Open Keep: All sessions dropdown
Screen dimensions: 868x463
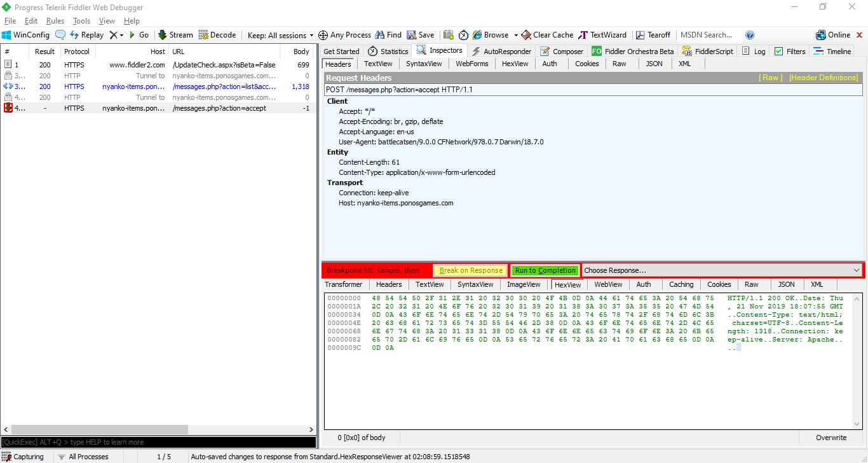[281, 35]
